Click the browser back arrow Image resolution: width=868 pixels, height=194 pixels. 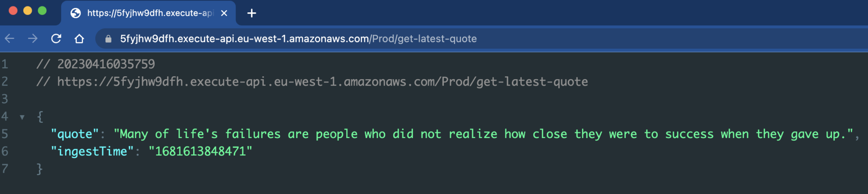pos(10,39)
